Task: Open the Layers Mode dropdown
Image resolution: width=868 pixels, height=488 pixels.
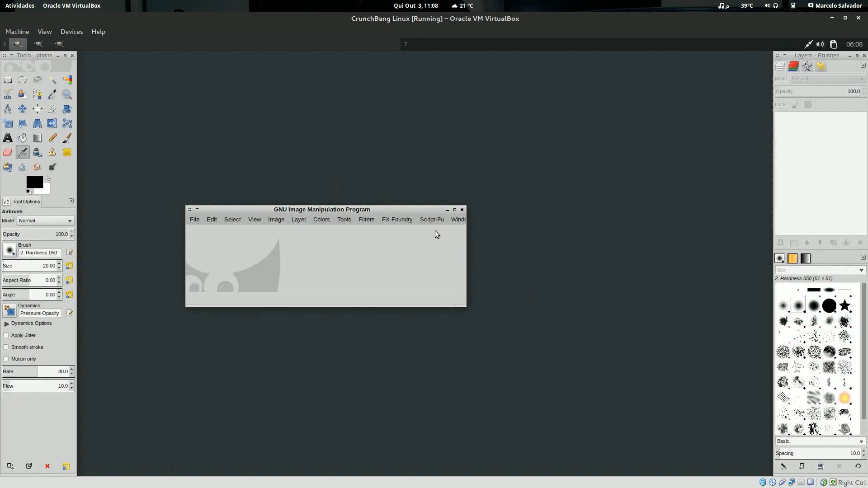Action: click(x=828, y=79)
